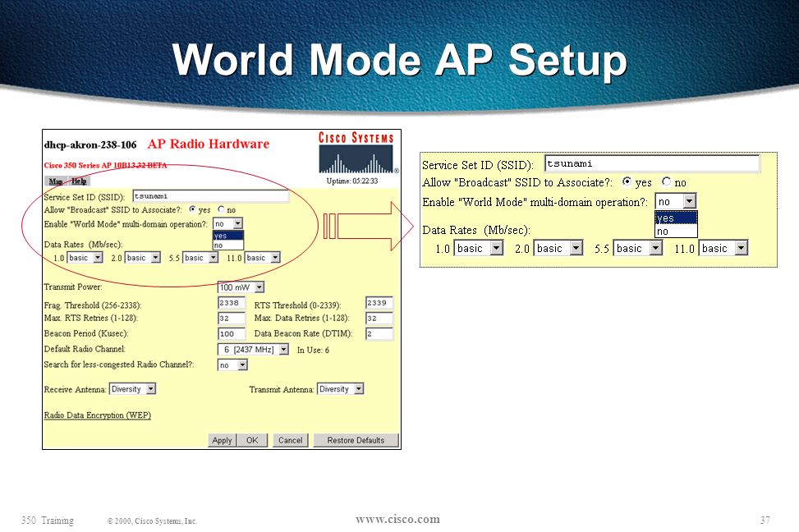Open the Help link in AP page
This screenshot has width=799, height=532.
pos(79,181)
